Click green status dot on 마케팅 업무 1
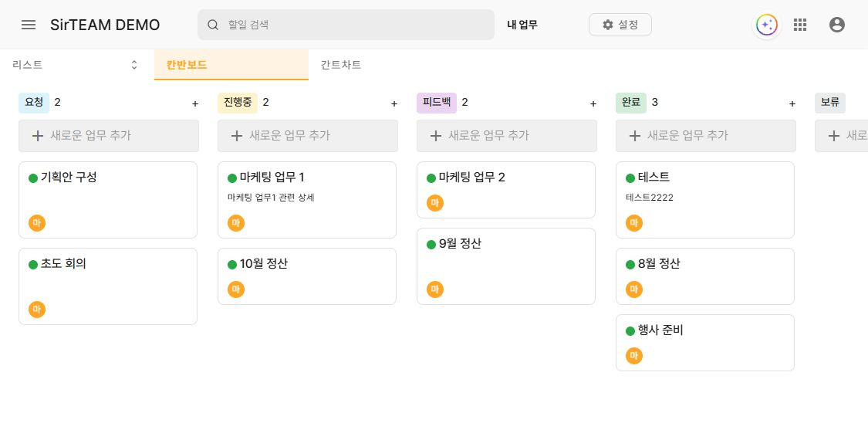This screenshot has width=868, height=440. tap(232, 178)
